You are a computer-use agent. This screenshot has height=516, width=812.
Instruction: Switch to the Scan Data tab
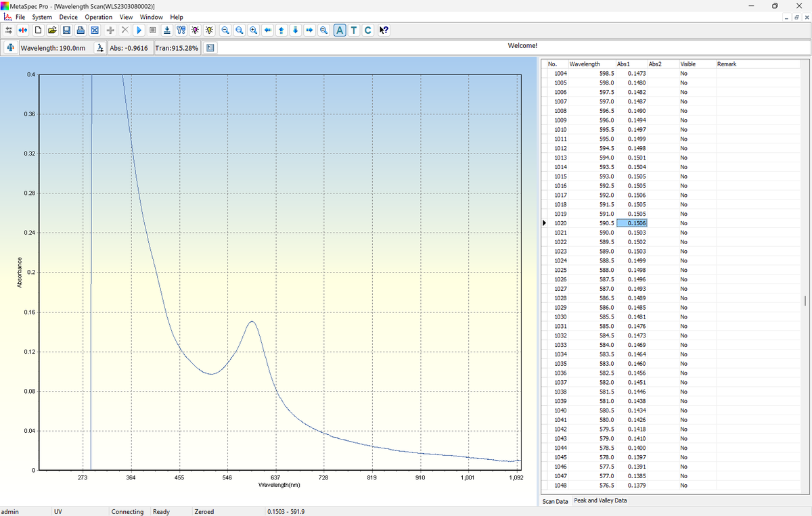point(556,501)
